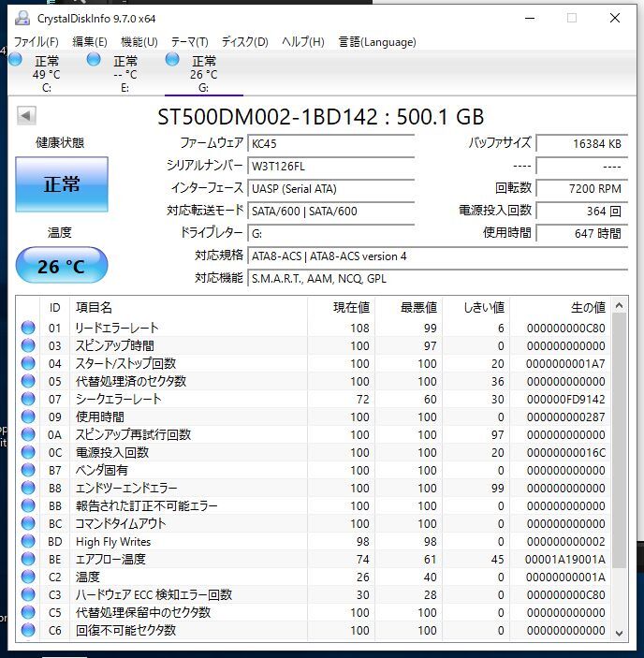Click the 対応機能 field S.M.A.R.T., AAM, NCQ, GPL
The height and width of the screenshot is (658, 644).
click(438, 278)
